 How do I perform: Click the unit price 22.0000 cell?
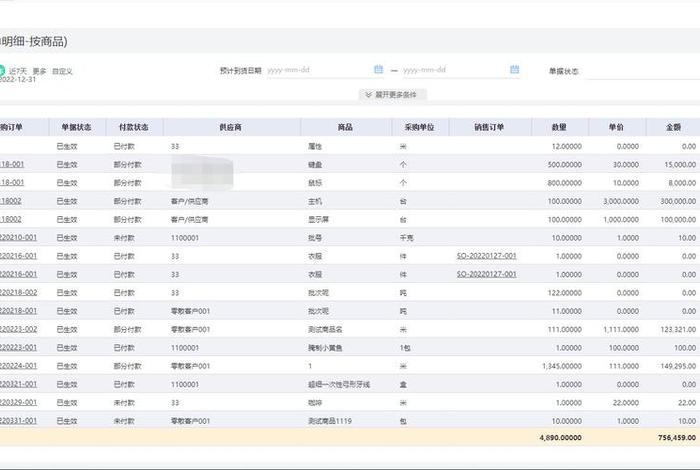pyautogui.click(x=626, y=403)
